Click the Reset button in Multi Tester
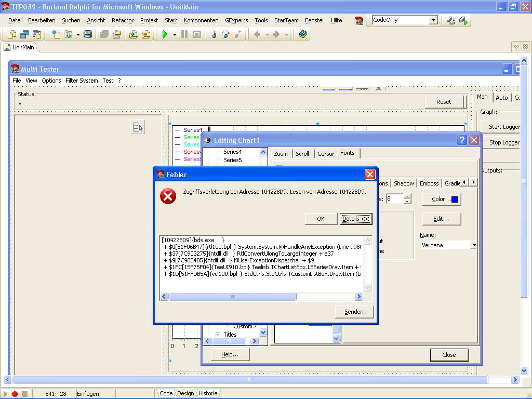Image resolution: width=532 pixels, height=399 pixels. tap(444, 102)
